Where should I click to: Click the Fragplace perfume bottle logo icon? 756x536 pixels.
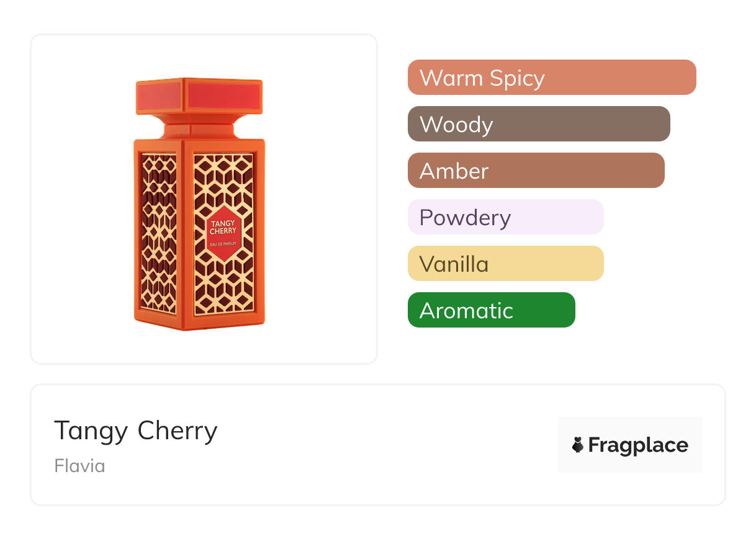pos(578,445)
